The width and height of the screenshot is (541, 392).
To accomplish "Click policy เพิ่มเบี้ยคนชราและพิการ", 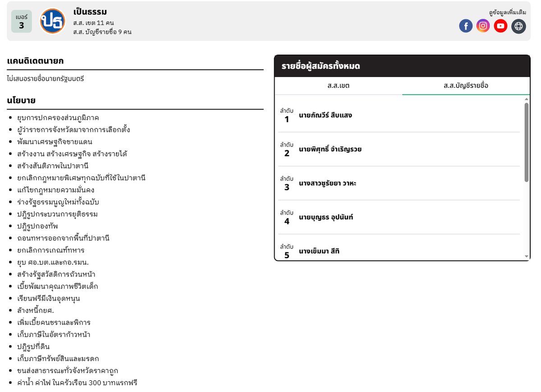I will click(x=54, y=323).
